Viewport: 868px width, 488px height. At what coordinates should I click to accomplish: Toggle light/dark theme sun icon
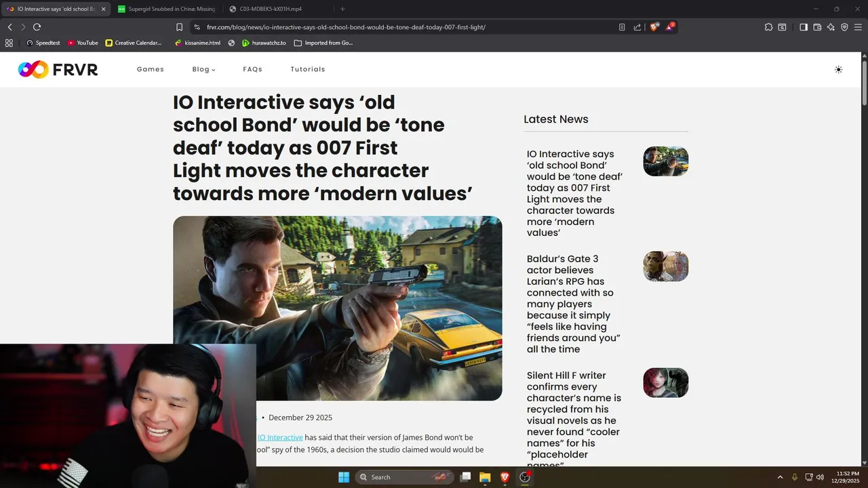coord(839,69)
